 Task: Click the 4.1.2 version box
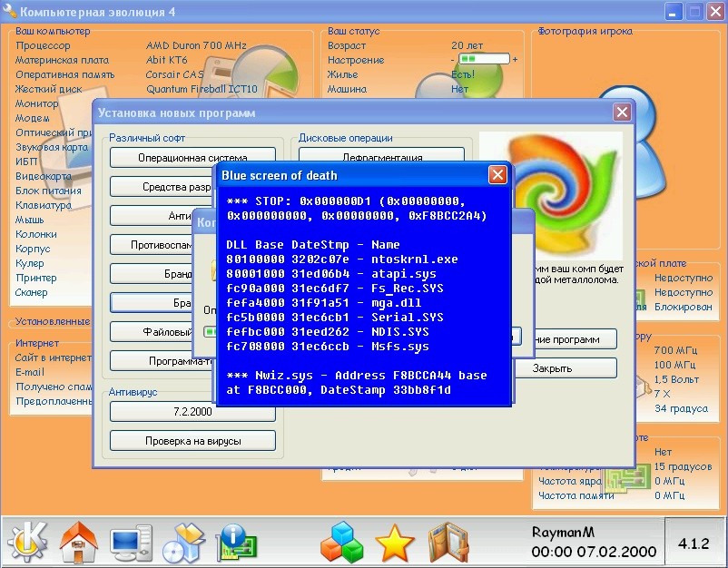click(694, 544)
